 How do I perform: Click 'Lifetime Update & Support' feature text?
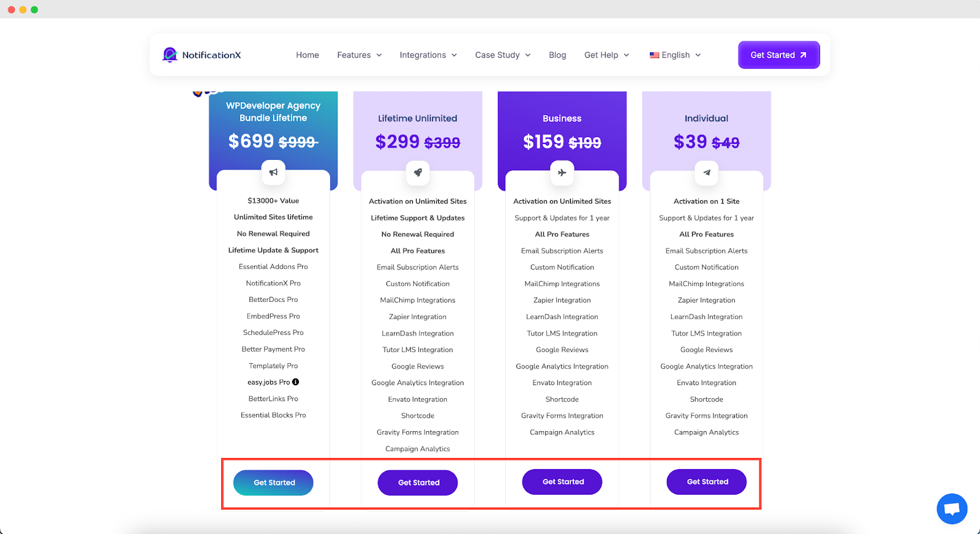coord(273,250)
